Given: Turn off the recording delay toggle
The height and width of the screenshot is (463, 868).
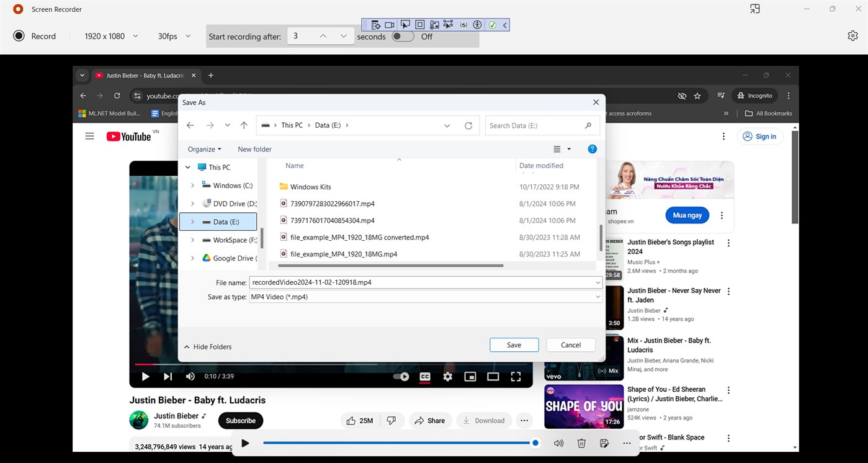Looking at the screenshot, I should pyautogui.click(x=402, y=37).
